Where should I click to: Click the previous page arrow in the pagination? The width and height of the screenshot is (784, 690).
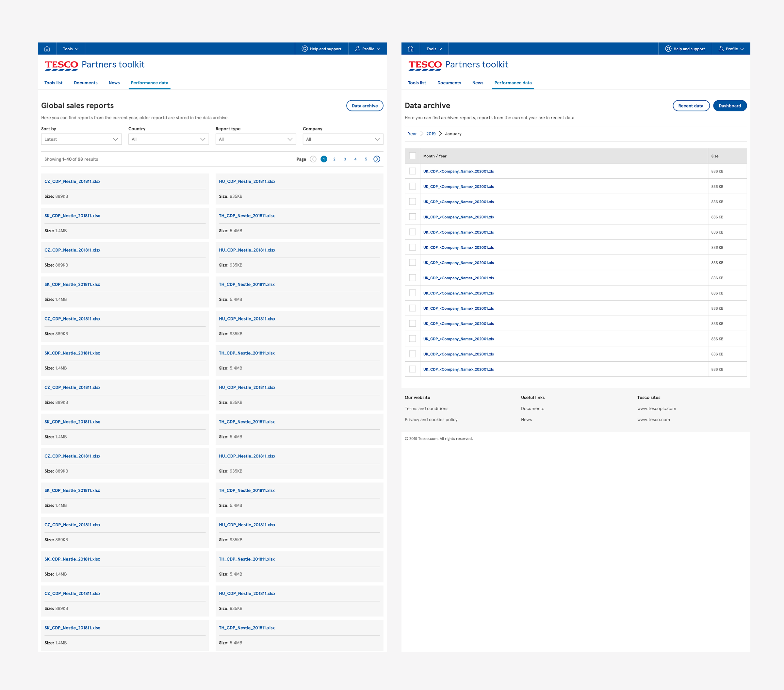click(x=313, y=159)
